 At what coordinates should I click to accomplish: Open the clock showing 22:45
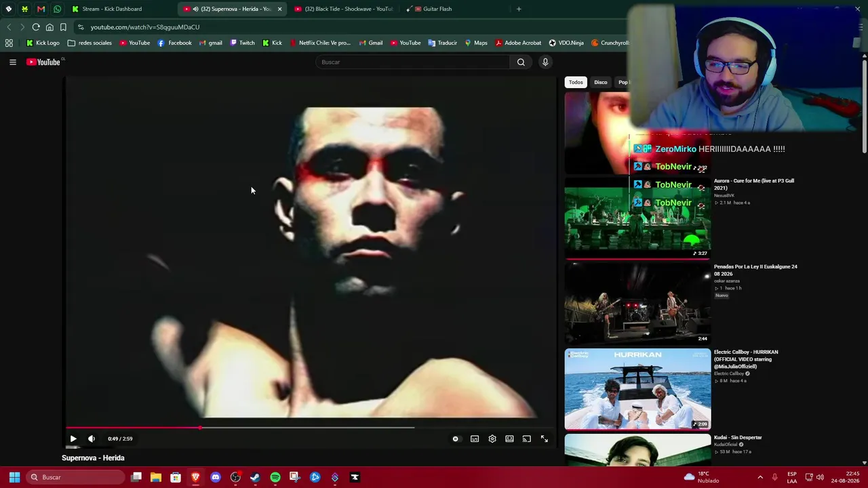click(x=845, y=477)
